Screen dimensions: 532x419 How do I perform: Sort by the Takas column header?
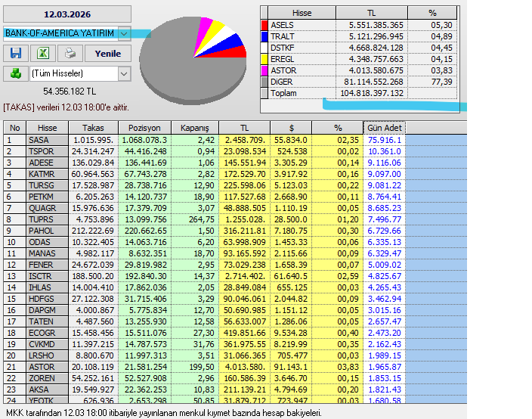coord(93,128)
